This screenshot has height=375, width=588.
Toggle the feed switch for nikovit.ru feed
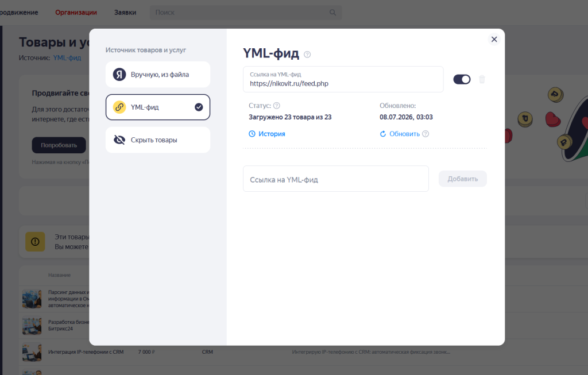[x=462, y=79]
